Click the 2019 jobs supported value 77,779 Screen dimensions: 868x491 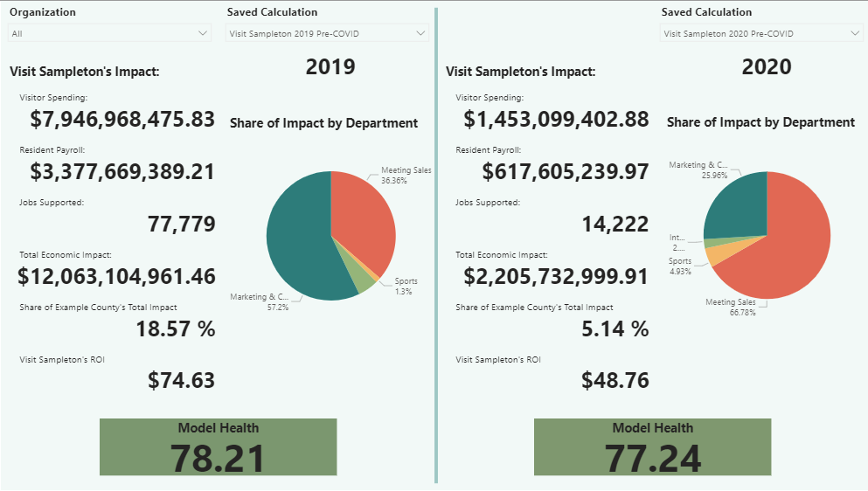pyautogui.click(x=182, y=225)
